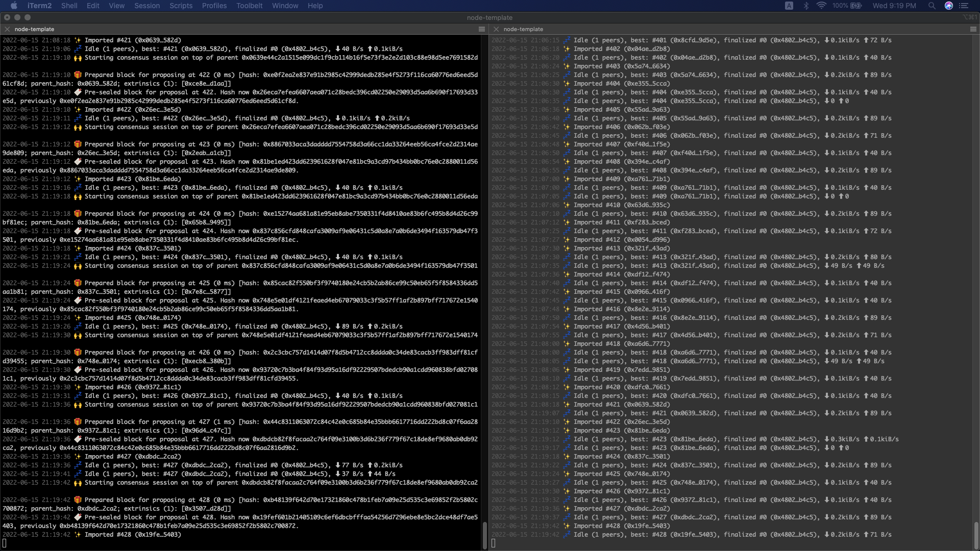The image size is (980, 551).
Task: Expand the Scripts menu
Action: tap(181, 6)
